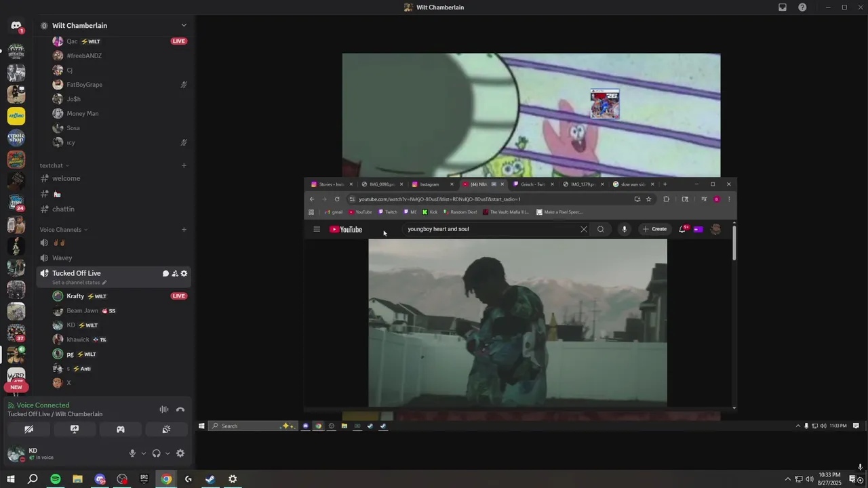Disconnect from voice with hang-up icon
Image resolution: width=868 pixels, height=488 pixels.
180,409
